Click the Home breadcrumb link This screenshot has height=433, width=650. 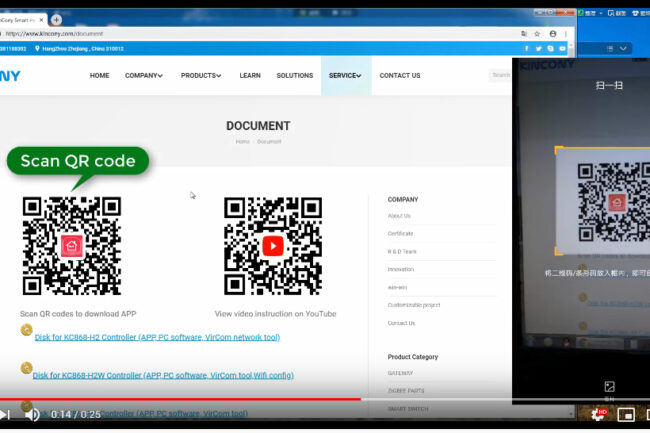click(x=243, y=142)
